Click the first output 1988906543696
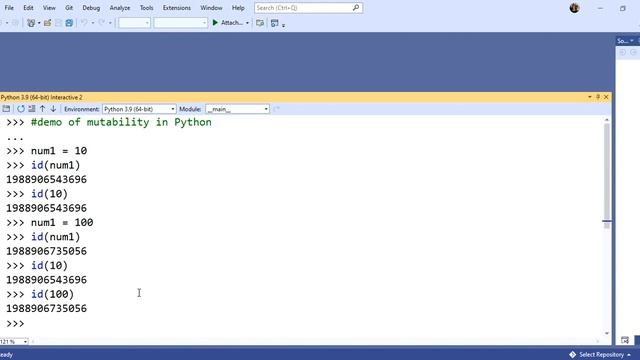 pos(47,180)
